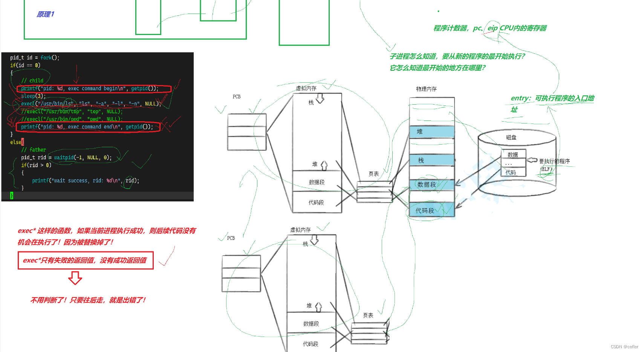Select 代码段 in the lower virtual memory box
The image size is (644, 352).
tap(311, 344)
